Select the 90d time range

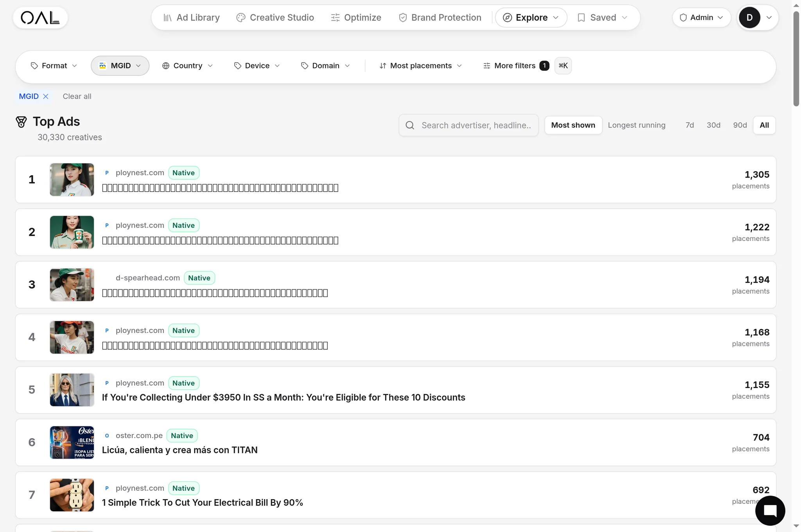click(x=740, y=125)
